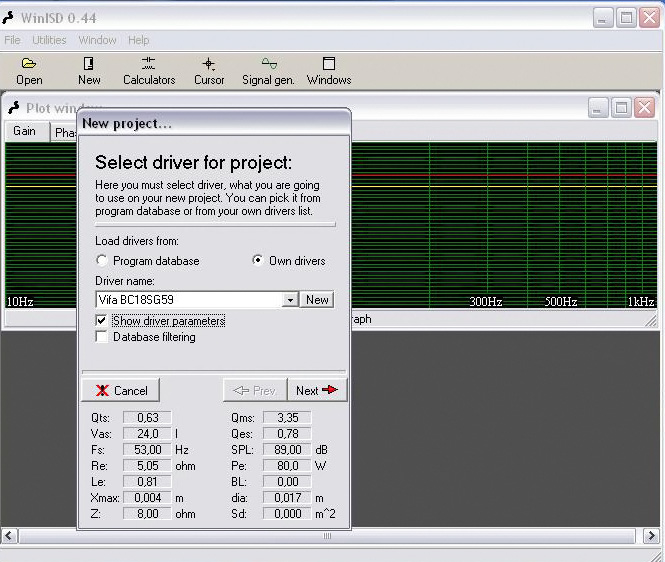Cancel the new project dialog
The image size is (665, 562).
(x=121, y=390)
